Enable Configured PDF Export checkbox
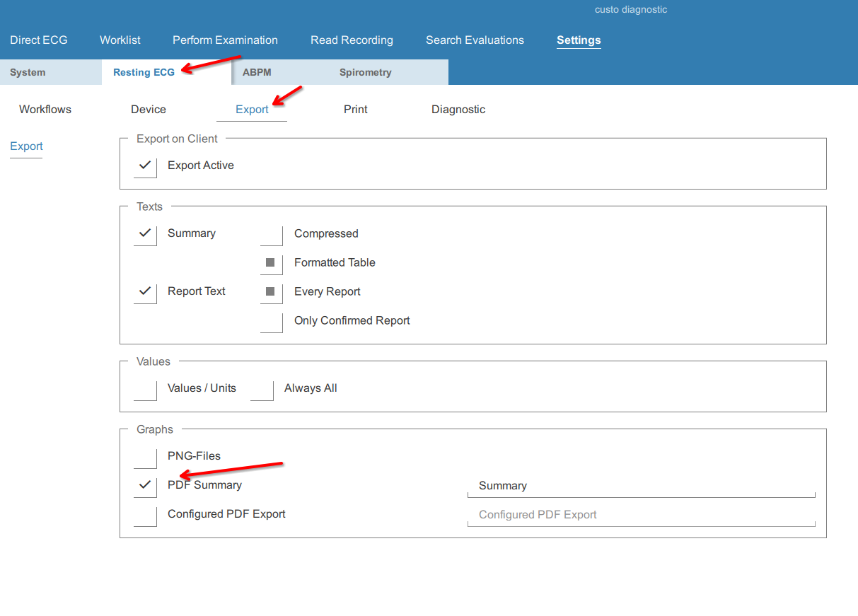Screen dimensions: 858x616 (145, 515)
